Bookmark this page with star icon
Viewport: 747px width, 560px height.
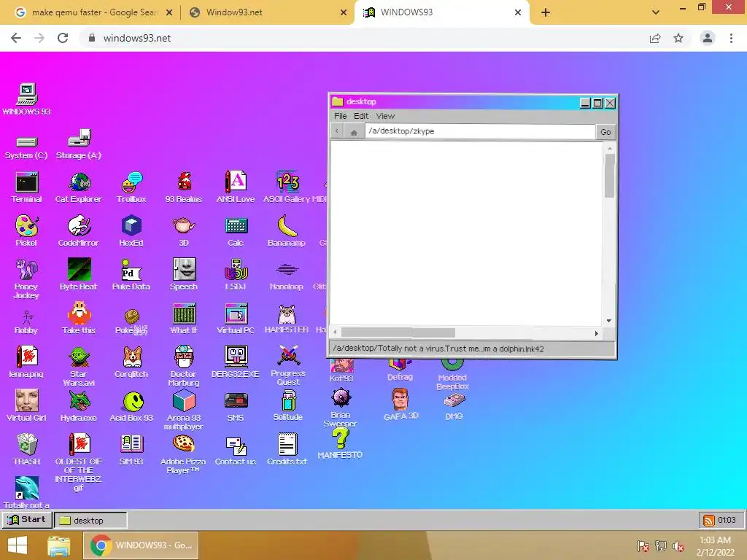pyautogui.click(x=678, y=38)
